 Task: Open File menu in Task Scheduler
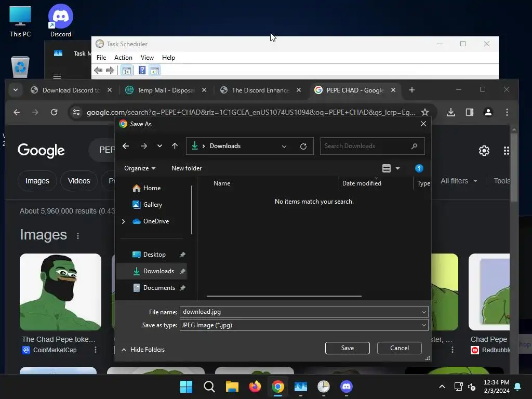tap(101, 58)
